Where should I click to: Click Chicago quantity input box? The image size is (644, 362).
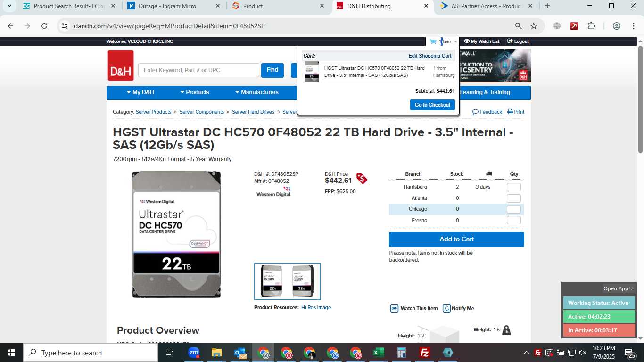click(513, 209)
